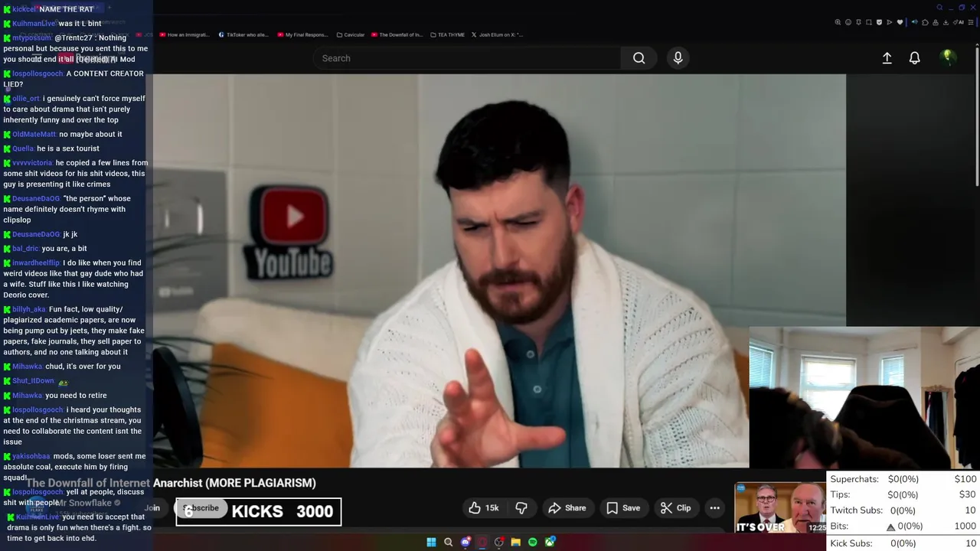Image resolution: width=980 pixels, height=551 pixels.
Task: Click chat username 'billyh_aka'
Action: pos(29,310)
